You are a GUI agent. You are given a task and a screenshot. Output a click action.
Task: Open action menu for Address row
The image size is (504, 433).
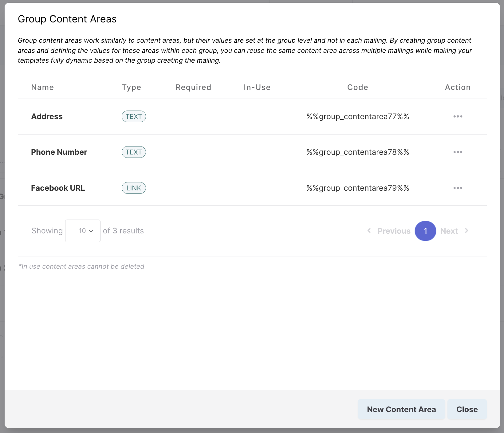point(458,116)
